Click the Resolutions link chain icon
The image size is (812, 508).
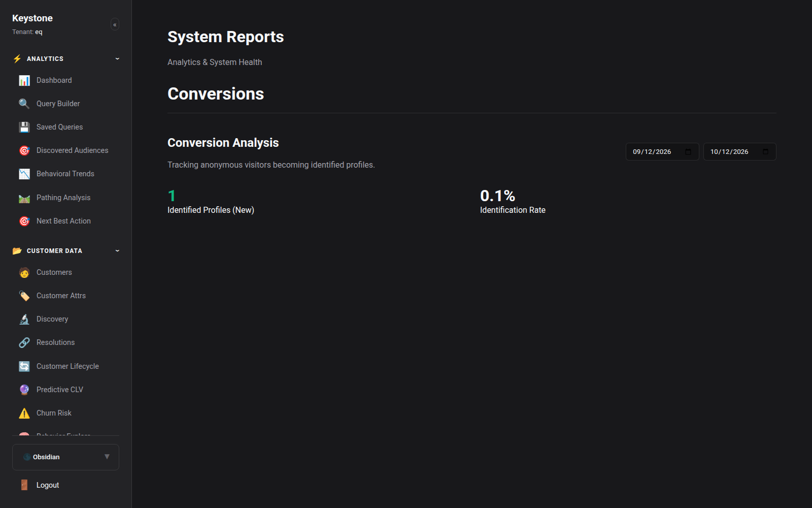pyautogui.click(x=24, y=342)
